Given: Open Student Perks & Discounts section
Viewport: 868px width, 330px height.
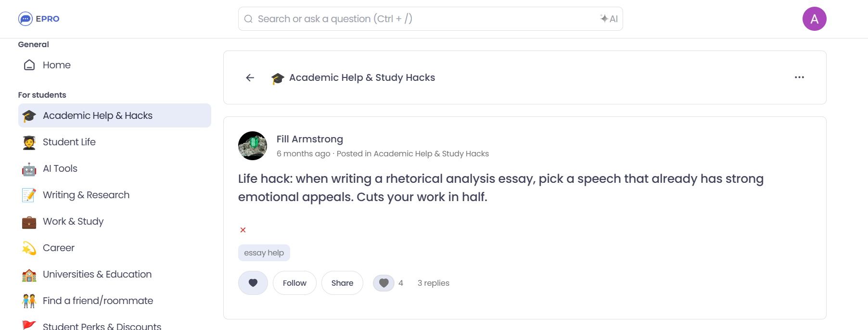Looking at the screenshot, I should pyautogui.click(x=102, y=325).
